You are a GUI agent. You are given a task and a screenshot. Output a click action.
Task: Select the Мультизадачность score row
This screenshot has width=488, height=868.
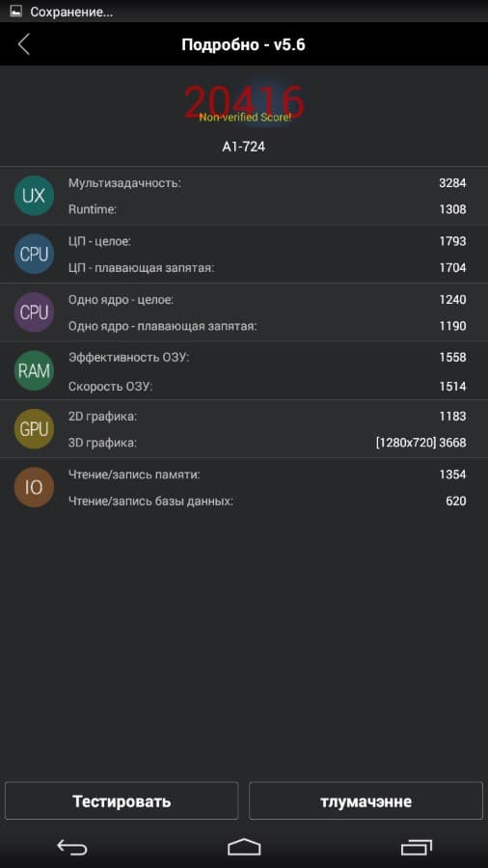[x=267, y=182]
